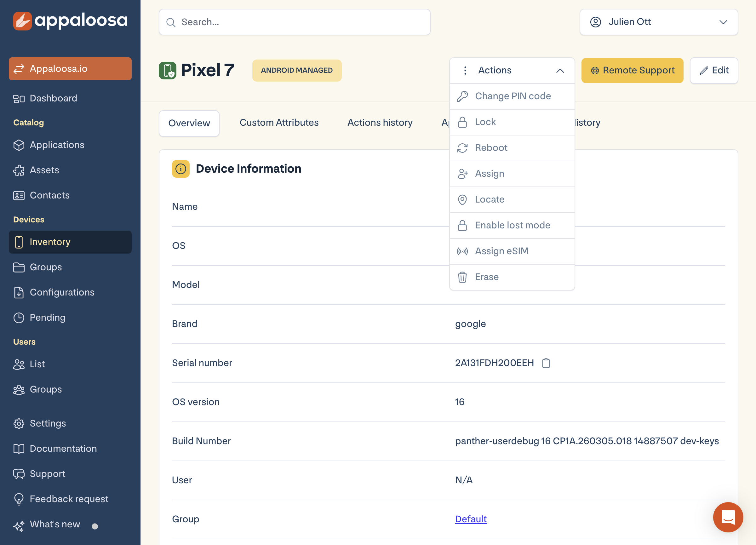Viewport: 756px width, 545px height.
Task: Switch to Custom Attributes tab
Action: point(279,123)
